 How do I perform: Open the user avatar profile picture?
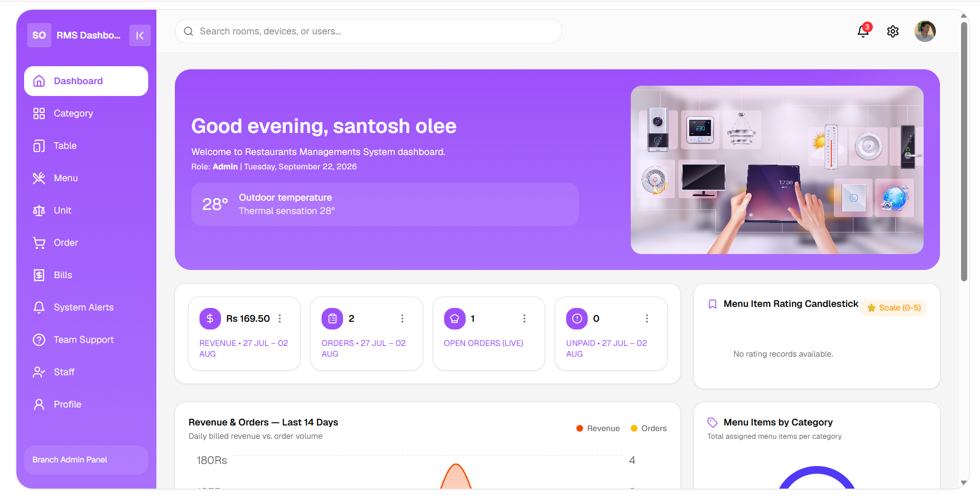[x=925, y=31]
